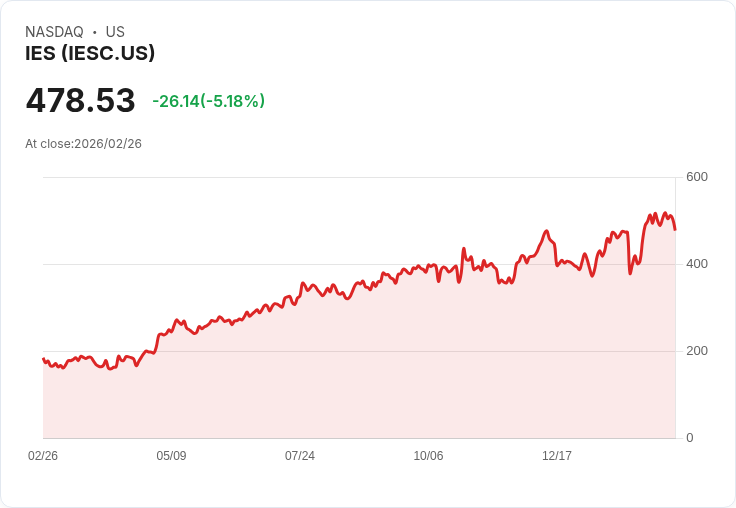Click the rightmost end of the red price line
This screenshot has width=736, height=508.
pyautogui.click(x=675, y=229)
